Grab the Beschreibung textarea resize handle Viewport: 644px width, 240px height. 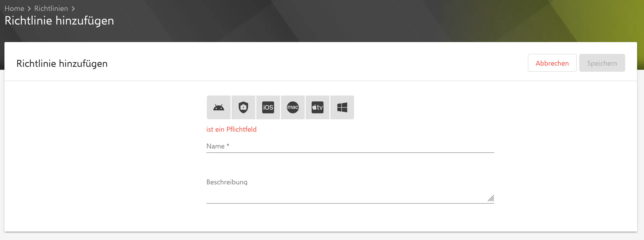[491, 198]
